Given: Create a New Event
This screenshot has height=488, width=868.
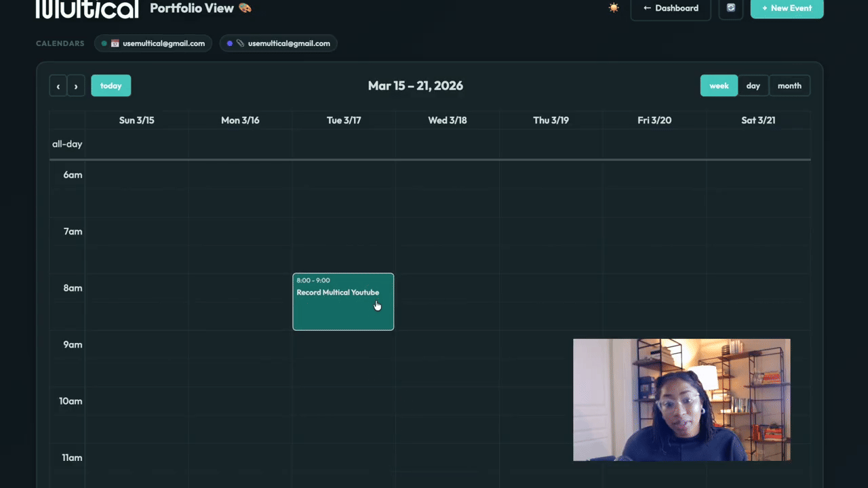Looking at the screenshot, I should click(x=787, y=8).
